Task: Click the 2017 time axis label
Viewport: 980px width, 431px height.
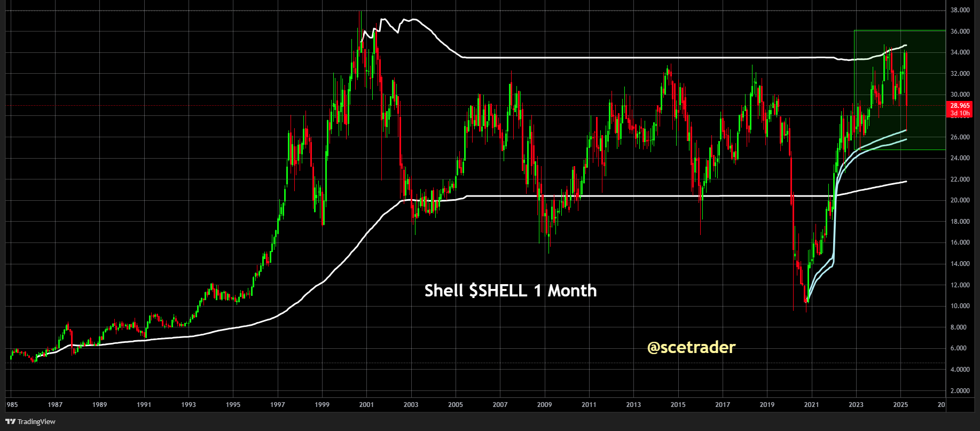Action: (x=723, y=405)
